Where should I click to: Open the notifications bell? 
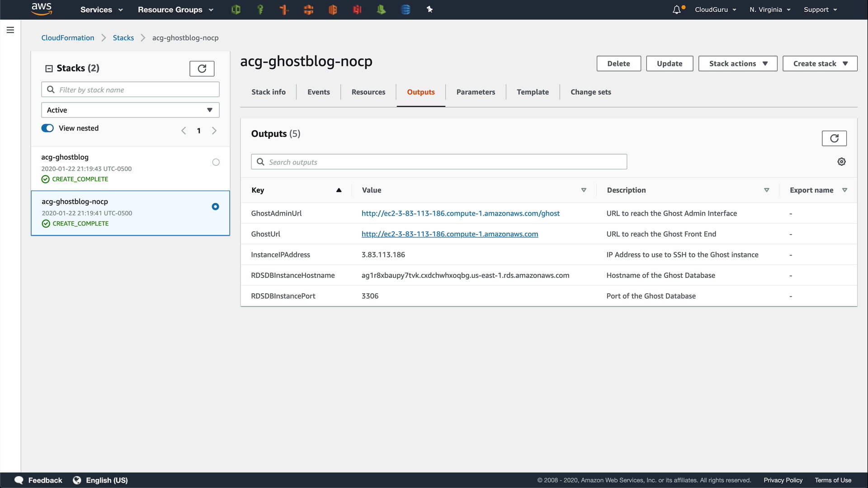point(677,9)
